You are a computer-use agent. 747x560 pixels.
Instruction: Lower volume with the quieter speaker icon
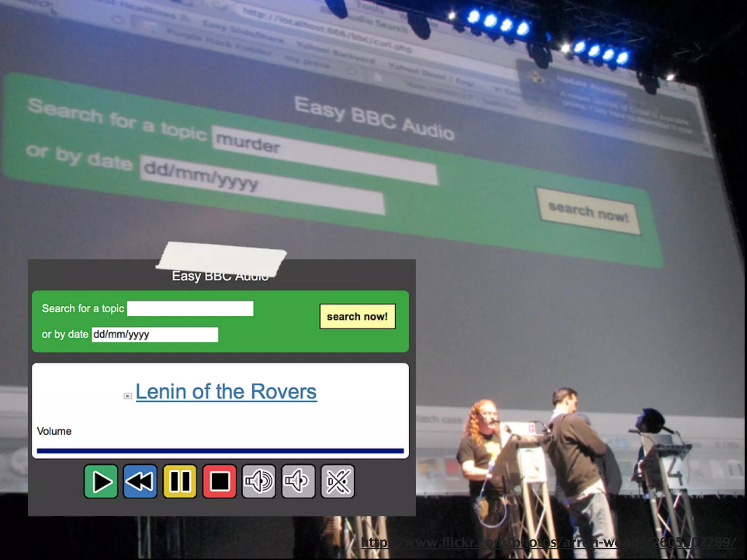[298, 481]
